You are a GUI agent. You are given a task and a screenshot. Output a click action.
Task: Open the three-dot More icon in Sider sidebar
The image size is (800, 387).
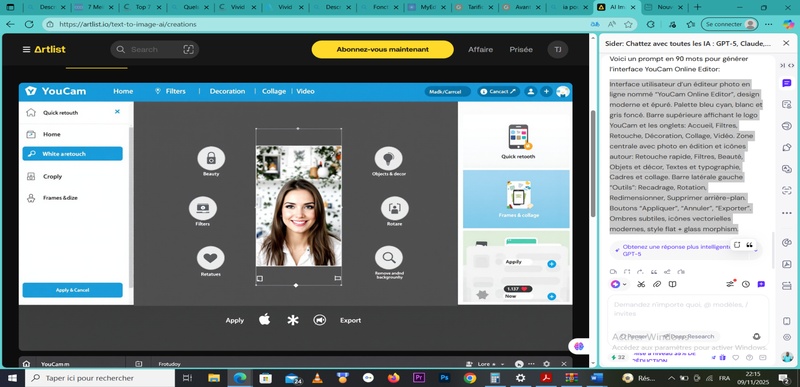787,212
